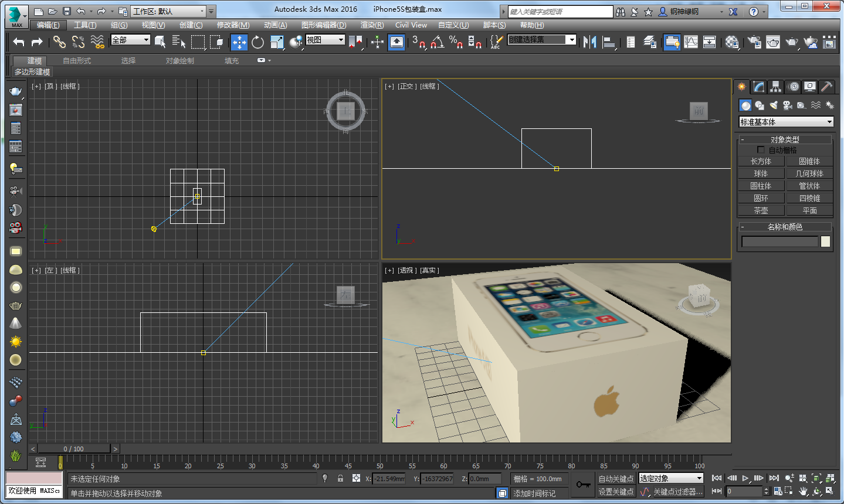The width and height of the screenshot is (844, 504).
Task: Open the 视图 reference coordinate dropdown
Action: pos(325,40)
